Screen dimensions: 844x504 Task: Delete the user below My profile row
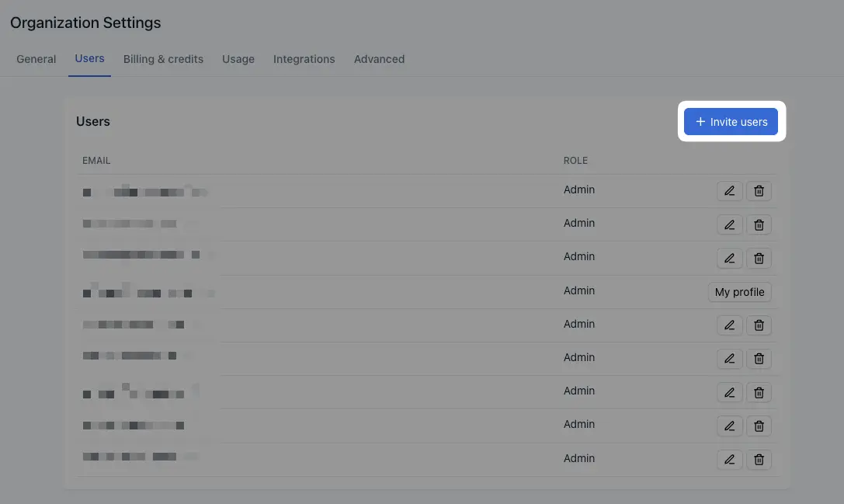click(x=759, y=325)
